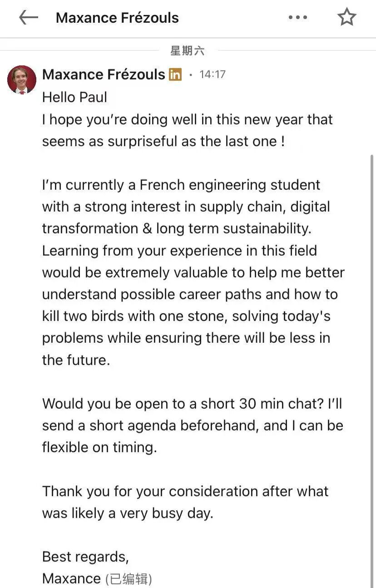This screenshot has height=588, width=376.
Task: Star this conversation with Maxance
Action: pos(347,18)
